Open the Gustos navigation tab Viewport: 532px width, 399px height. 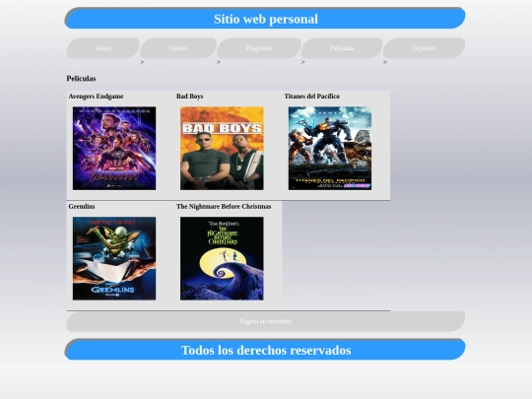click(178, 48)
